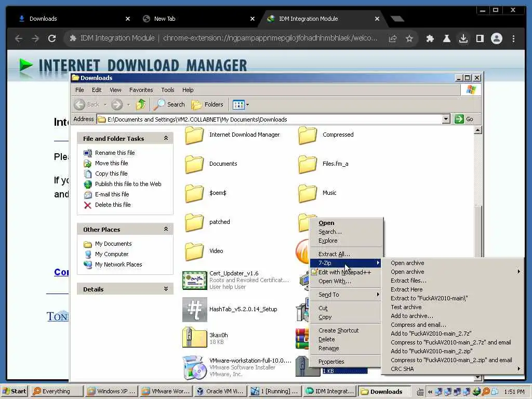Image resolution: width=532 pixels, height=399 pixels.
Task: Click the Windows Start button
Action: pyautogui.click(x=15, y=391)
